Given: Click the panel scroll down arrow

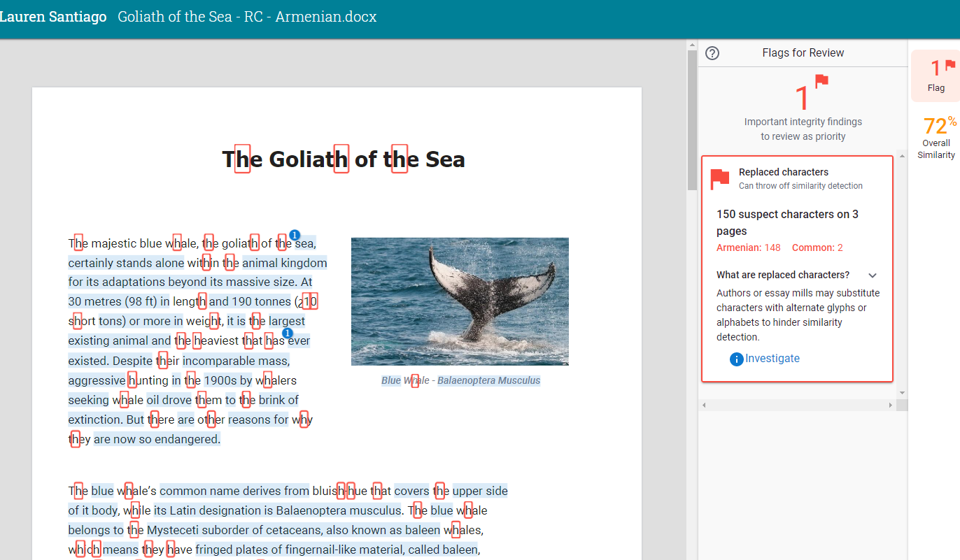Looking at the screenshot, I should point(902,393).
